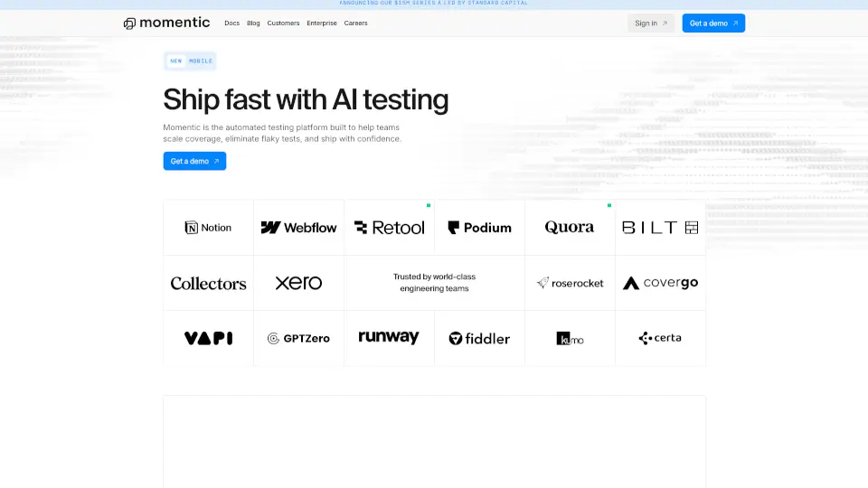Viewport: 868px width, 488px height.
Task: Open the Series A announcement banner
Action: point(434,4)
